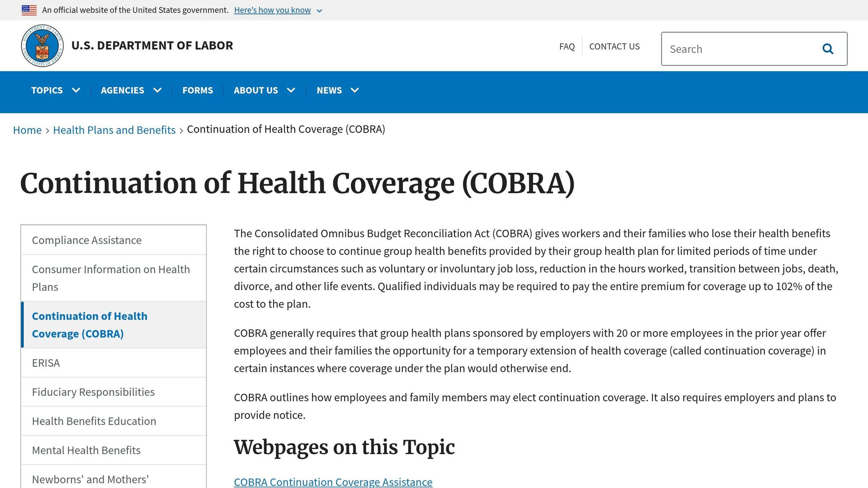This screenshot has width=868, height=488.
Task: Expand the TOPICS dropdown chevron
Action: (76, 90)
